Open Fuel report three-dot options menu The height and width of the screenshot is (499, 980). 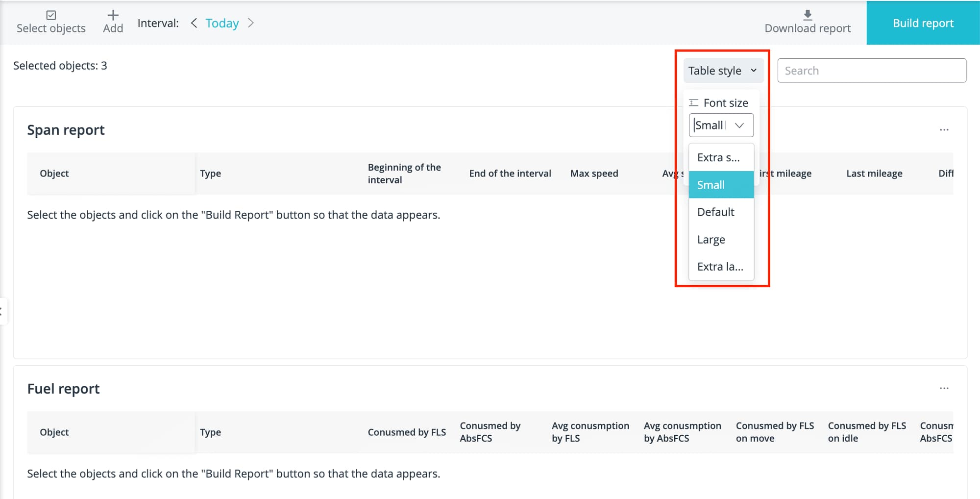click(x=944, y=388)
